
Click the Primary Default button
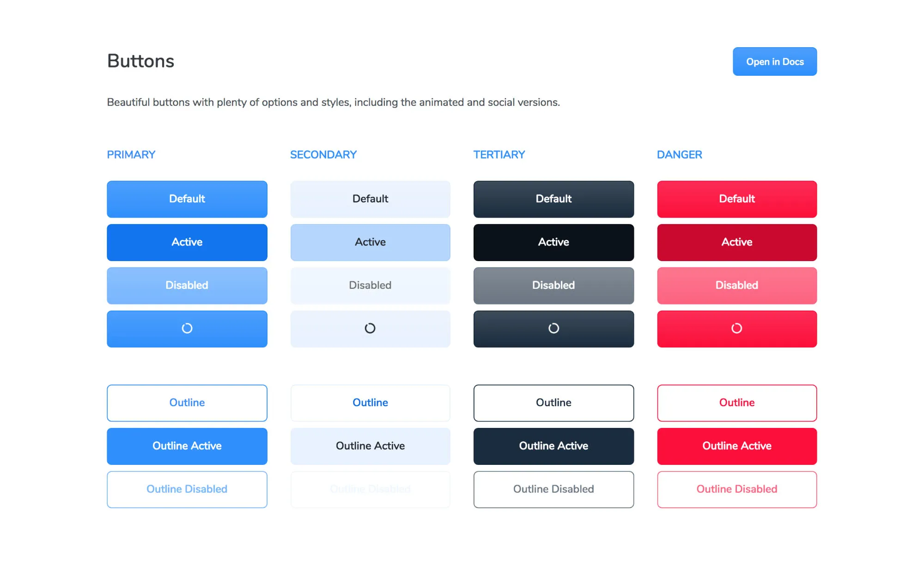(x=187, y=199)
